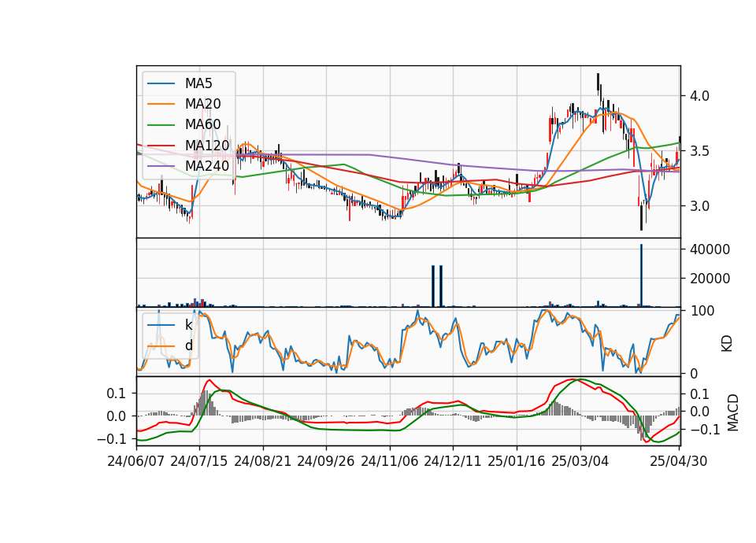756x543 pixels.
Task: Click the MA60 legend label
Action: 202,125
